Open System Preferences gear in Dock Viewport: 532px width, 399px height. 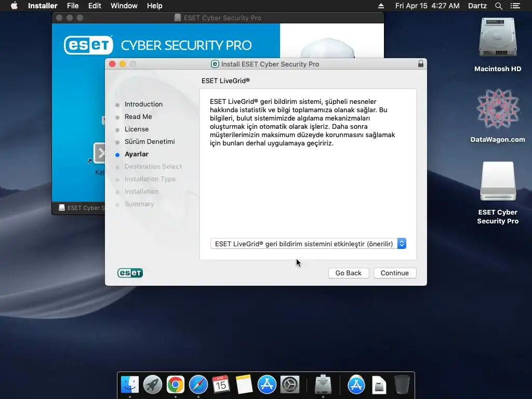[290, 385]
